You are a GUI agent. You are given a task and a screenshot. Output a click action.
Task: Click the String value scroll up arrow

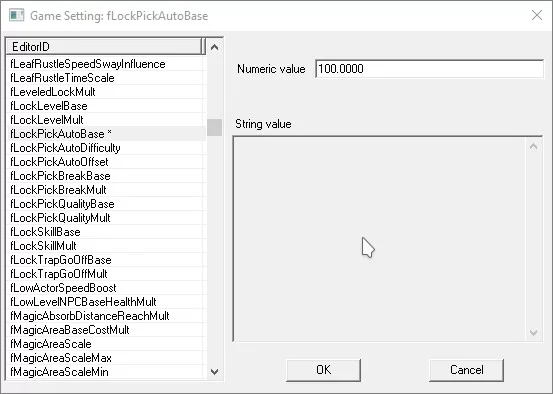pyautogui.click(x=533, y=146)
